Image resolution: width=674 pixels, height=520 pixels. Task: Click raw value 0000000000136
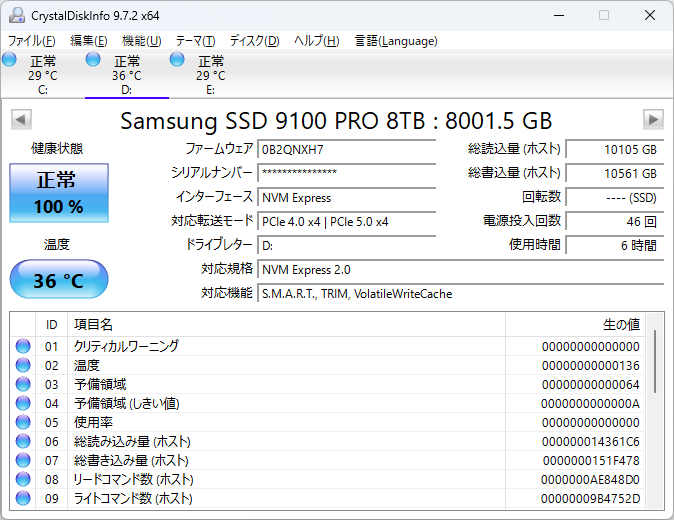tap(591, 366)
